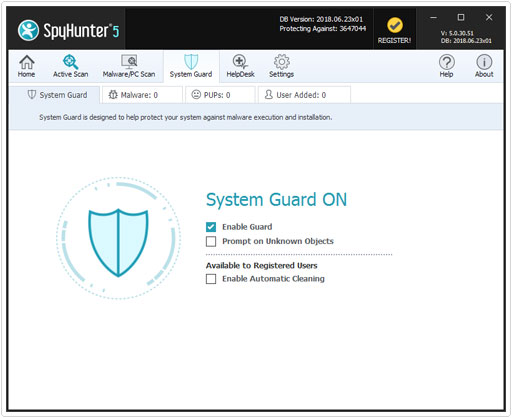This screenshot has height=418, width=512.
Task: Click the Protecting Against count text
Action: (323, 29)
